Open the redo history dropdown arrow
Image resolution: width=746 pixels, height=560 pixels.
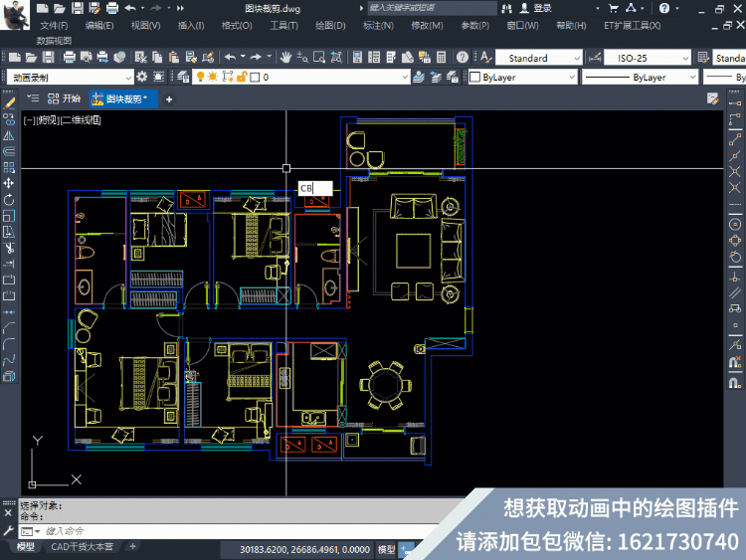point(269,57)
